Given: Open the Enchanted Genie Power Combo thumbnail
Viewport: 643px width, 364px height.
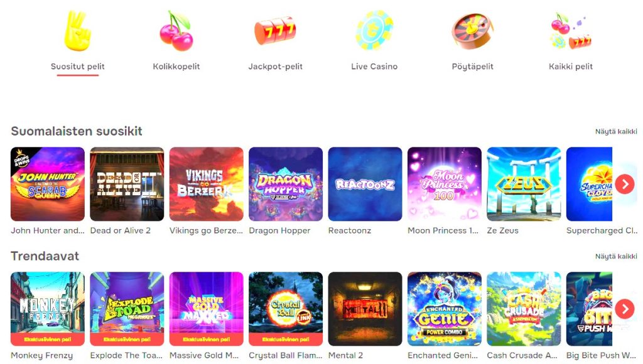Looking at the screenshot, I should [x=445, y=309].
